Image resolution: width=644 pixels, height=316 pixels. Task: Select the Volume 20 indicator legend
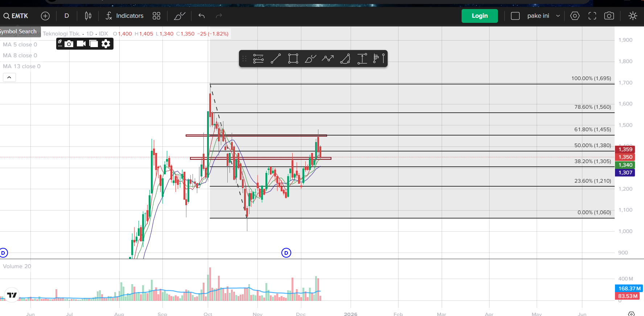point(17,266)
